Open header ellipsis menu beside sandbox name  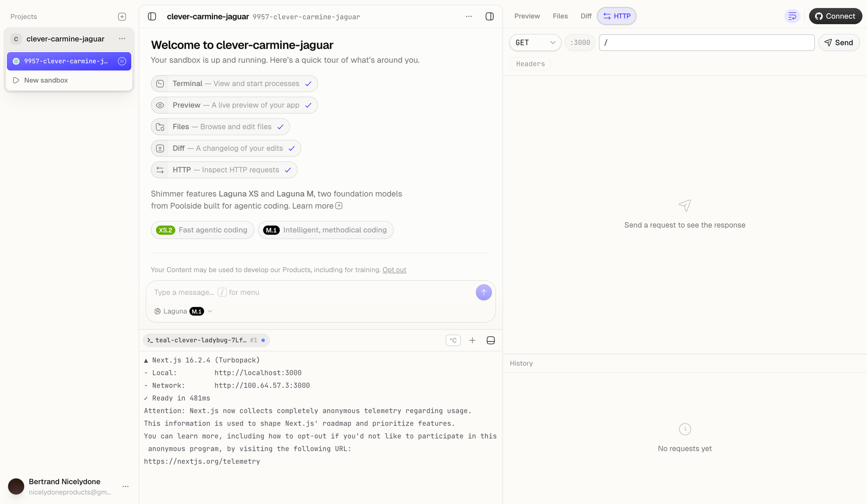pos(469,17)
